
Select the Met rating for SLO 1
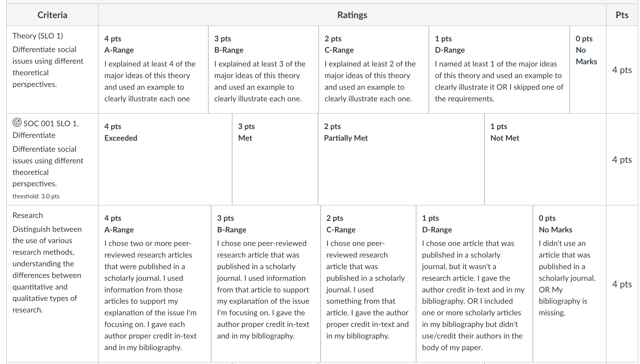click(275, 159)
